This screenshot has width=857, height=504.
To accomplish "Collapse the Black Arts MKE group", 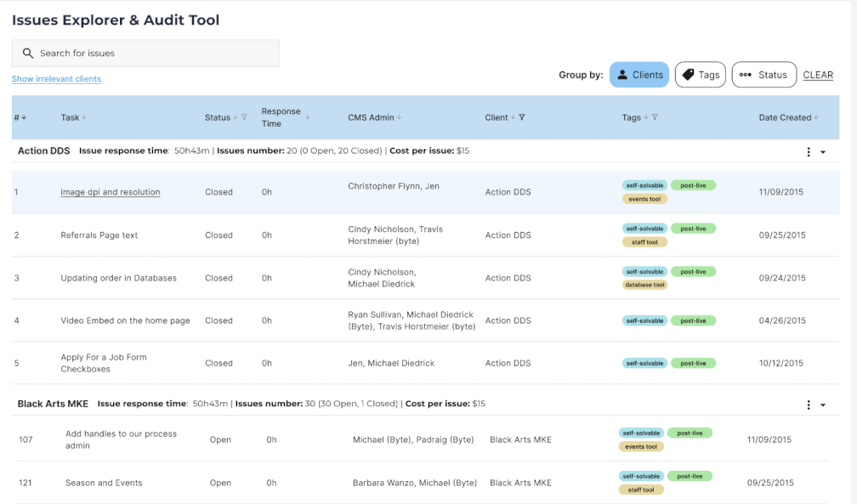I will point(823,405).
